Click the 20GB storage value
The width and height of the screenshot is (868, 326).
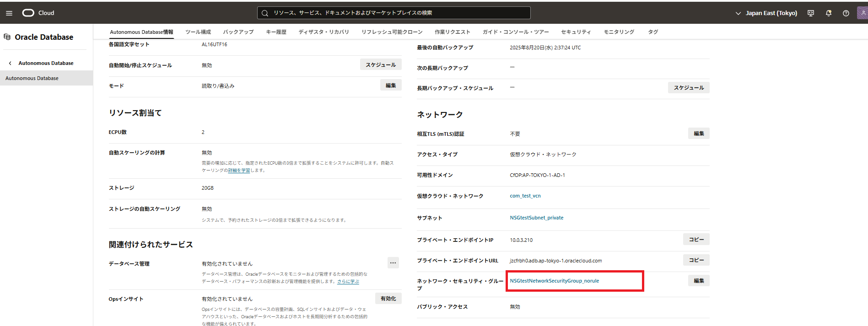208,188
